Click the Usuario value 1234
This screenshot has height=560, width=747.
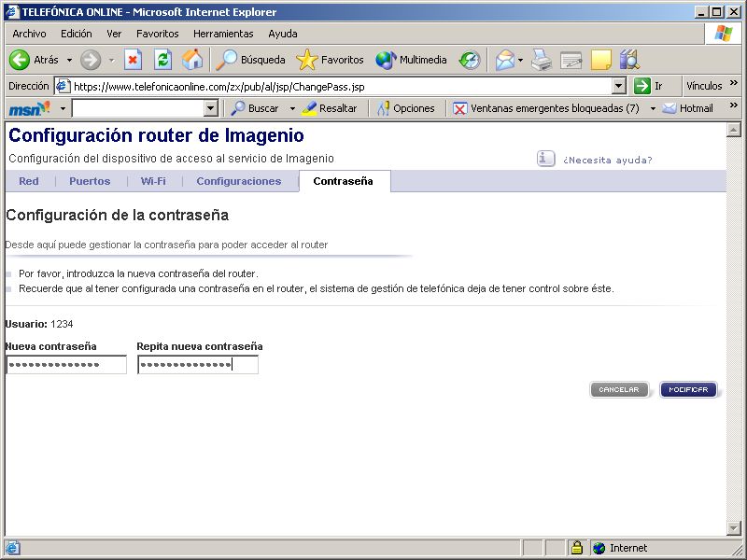tap(62, 324)
